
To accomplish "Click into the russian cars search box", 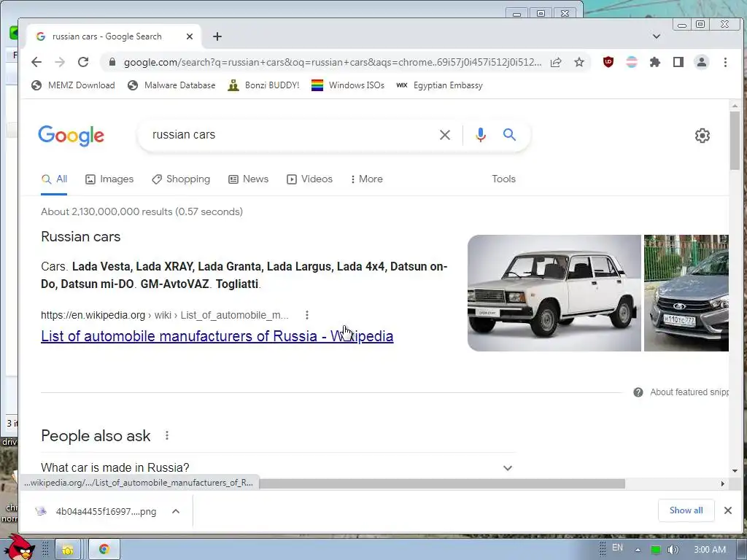I will [x=290, y=135].
